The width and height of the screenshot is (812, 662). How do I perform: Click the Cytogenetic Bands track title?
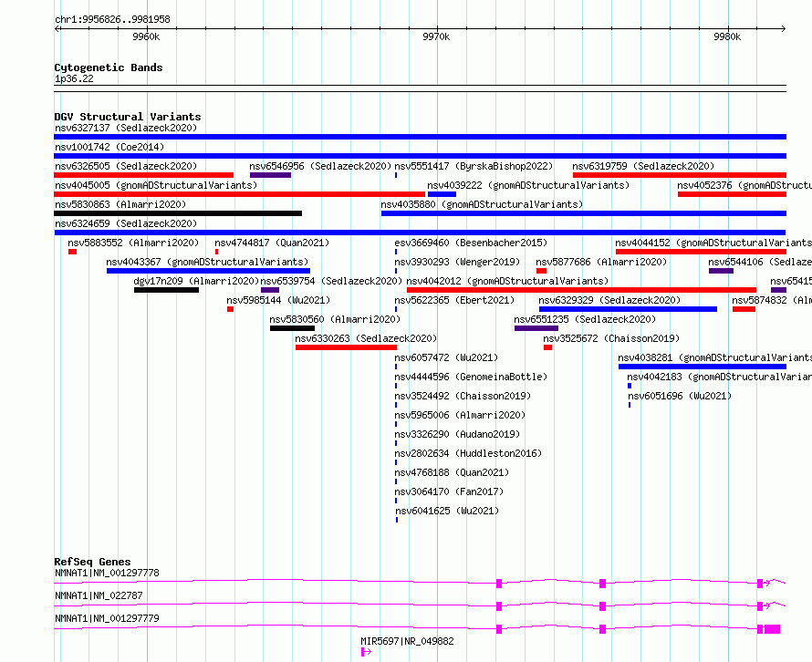click(109, 67)
